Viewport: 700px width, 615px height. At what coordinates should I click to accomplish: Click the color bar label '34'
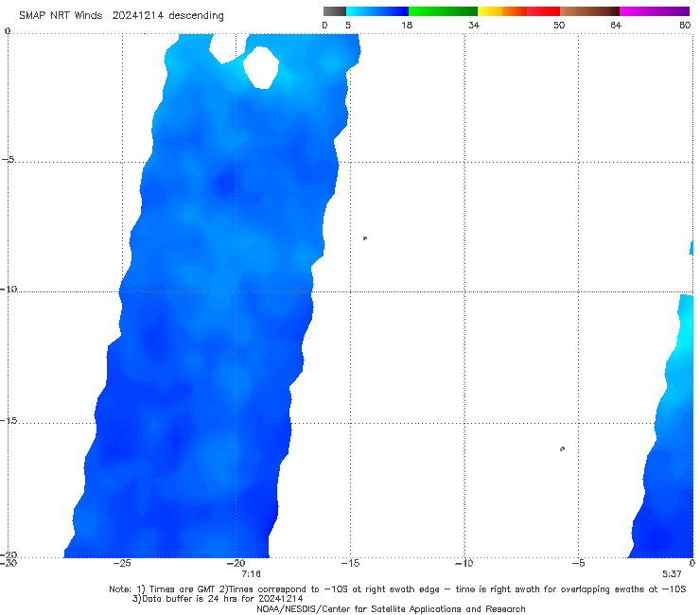click(474, 25)
